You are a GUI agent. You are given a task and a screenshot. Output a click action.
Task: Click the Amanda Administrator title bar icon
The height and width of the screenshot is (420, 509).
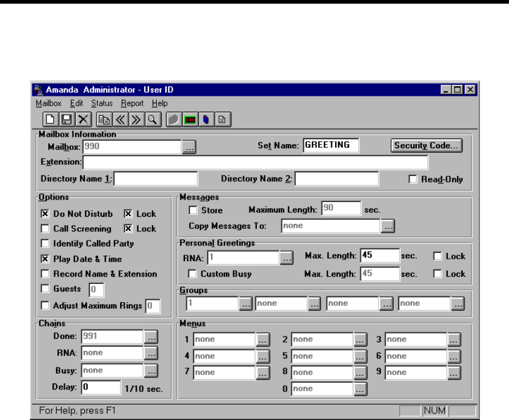pyautogui.click(x=38, y=90)
